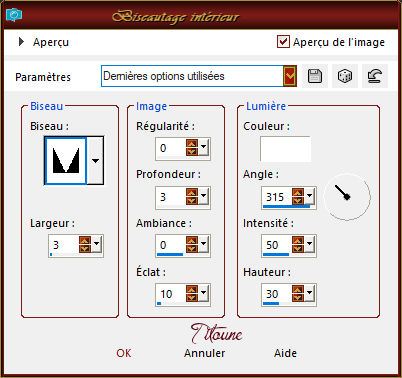Click the Intensité value field

(x=277, y=245)
